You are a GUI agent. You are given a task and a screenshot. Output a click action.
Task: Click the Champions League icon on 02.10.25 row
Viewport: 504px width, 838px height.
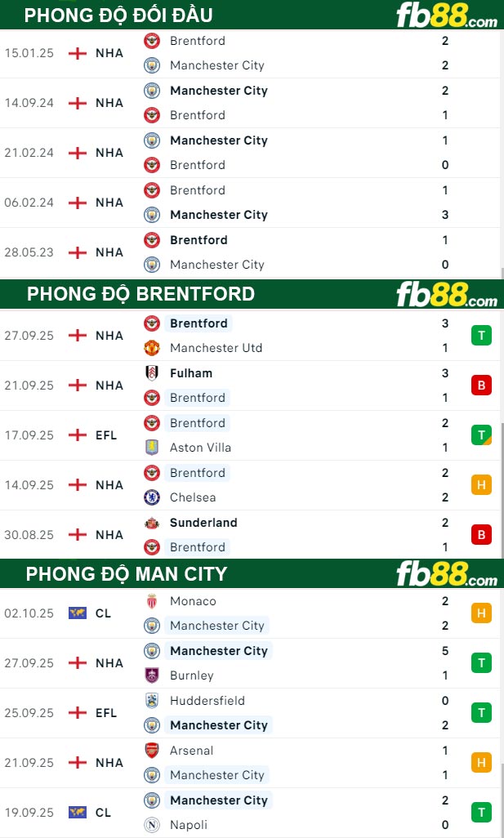click(x=78, y=613)
